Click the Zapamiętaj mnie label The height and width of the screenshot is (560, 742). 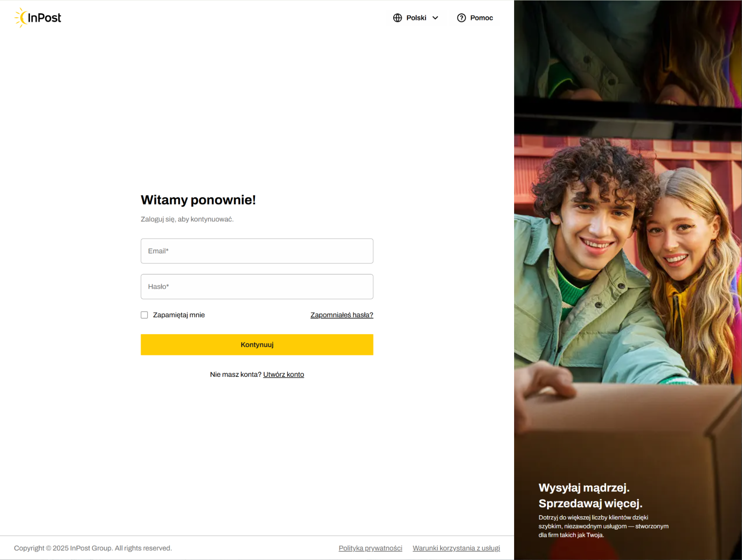click(x=179, y=315)
